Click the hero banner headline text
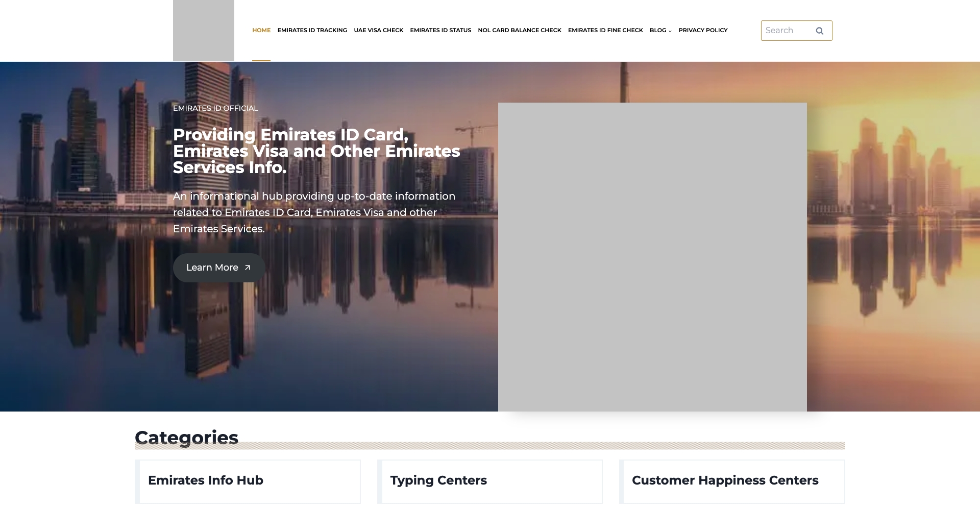980x507 pixels. pyautogui.click(x=316, y=151)
